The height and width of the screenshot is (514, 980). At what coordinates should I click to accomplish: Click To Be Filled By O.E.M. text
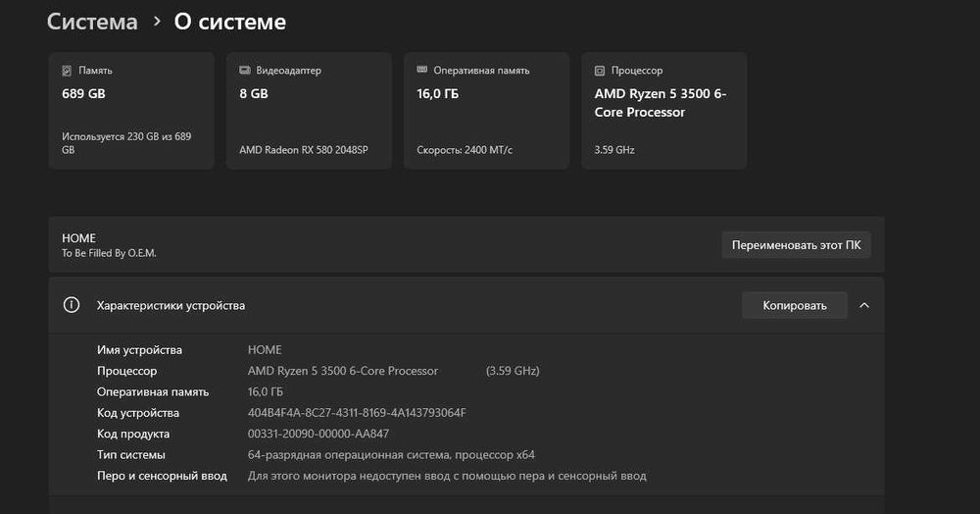(109, 253)
